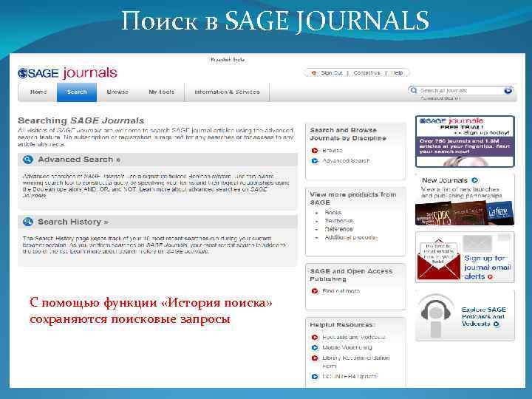Click blue arrow icon beside COUNTER4 Update

[315, 376]
